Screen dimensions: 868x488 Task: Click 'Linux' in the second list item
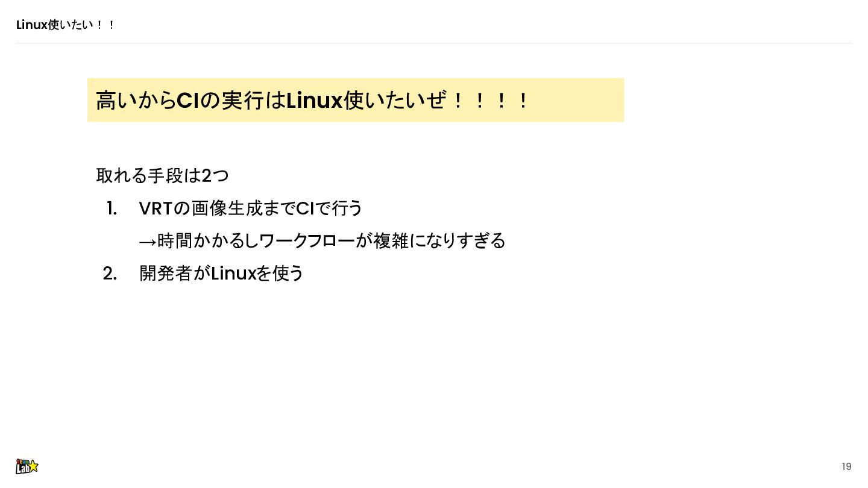point(233,274)
